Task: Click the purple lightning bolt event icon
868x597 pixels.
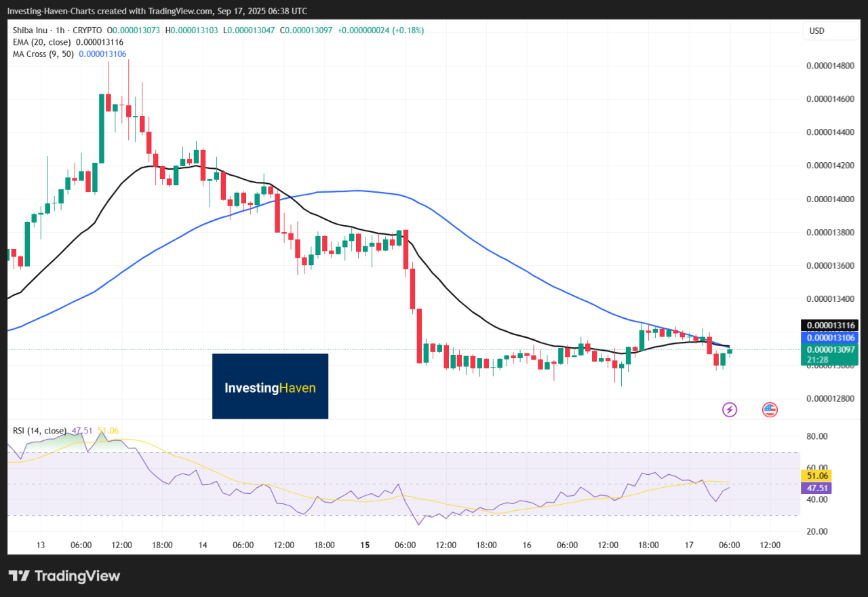Action: (x=729, y=409)
